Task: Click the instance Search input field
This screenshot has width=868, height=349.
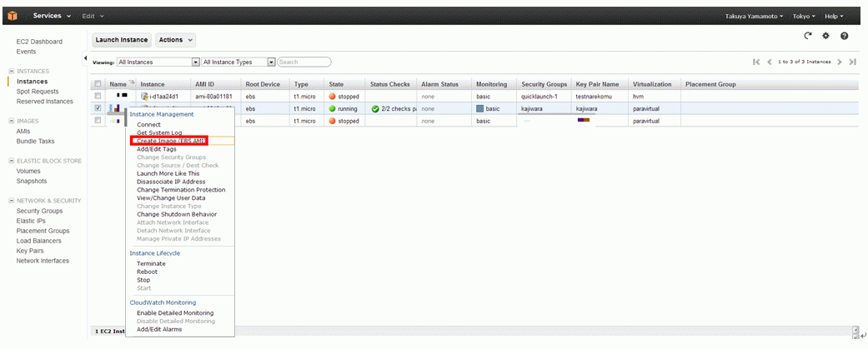Action: pyautogui.click(x=304, y=62)
